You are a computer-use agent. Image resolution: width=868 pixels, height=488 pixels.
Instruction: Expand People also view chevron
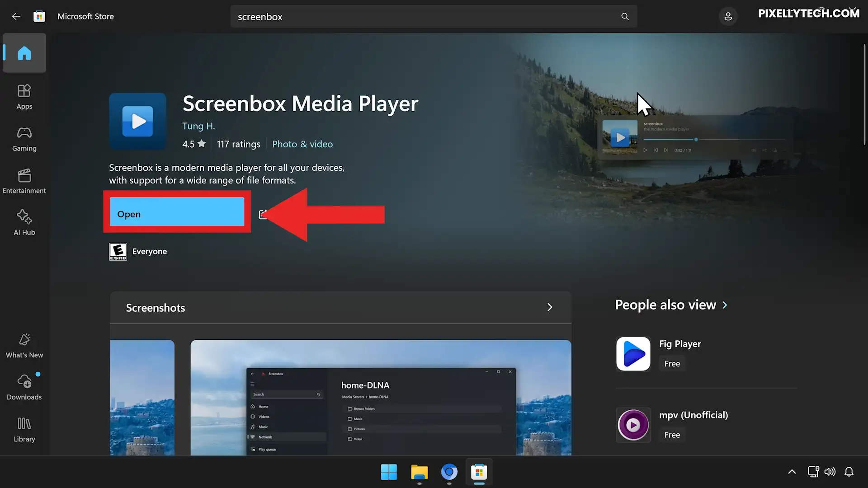725,305
